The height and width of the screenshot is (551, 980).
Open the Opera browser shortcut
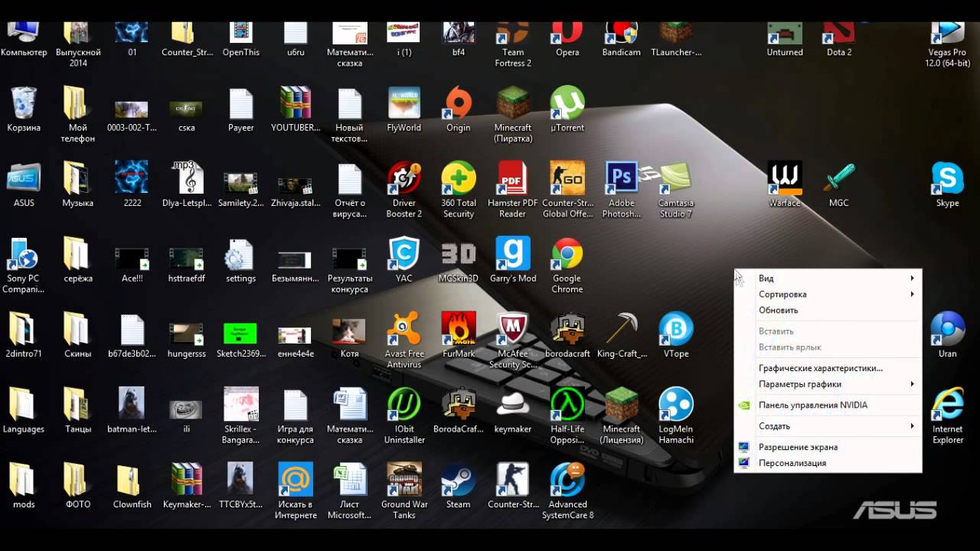pos(567,38)
